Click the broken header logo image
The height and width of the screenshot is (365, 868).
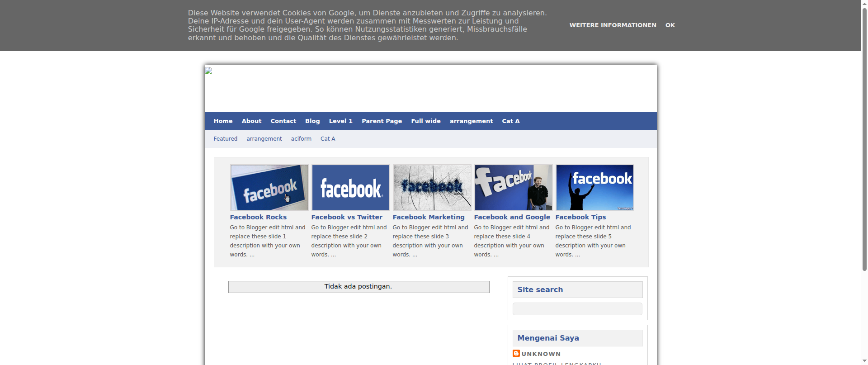pos(208,71)
